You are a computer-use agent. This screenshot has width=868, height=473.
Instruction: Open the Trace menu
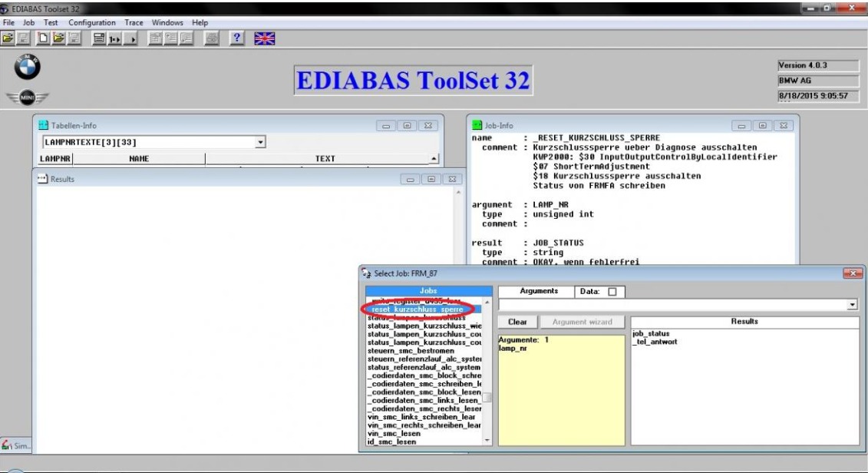point(134,23)
